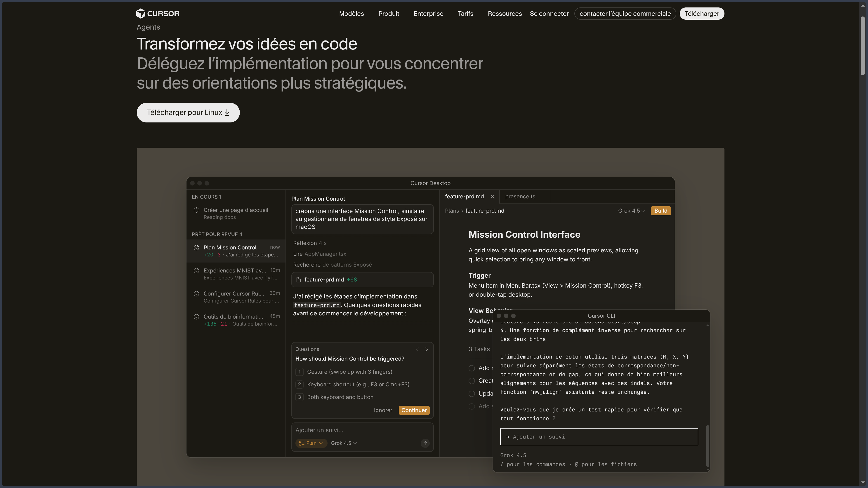Click check-circle icon beside Expériences MNIST
Screen dimensions: 868x488
pyautogui.click(x=196, y=271)
